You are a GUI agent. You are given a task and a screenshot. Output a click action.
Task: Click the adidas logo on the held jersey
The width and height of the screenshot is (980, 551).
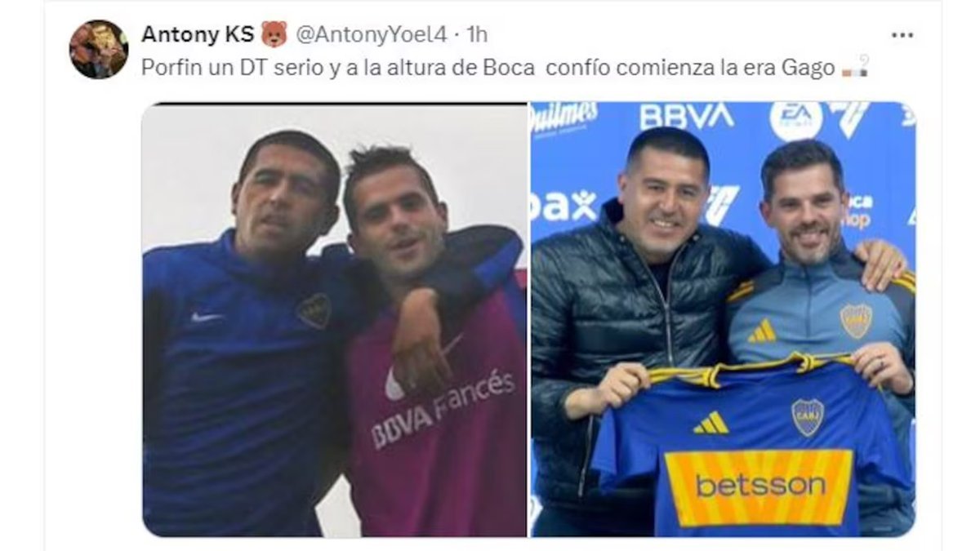click(710, 422)
